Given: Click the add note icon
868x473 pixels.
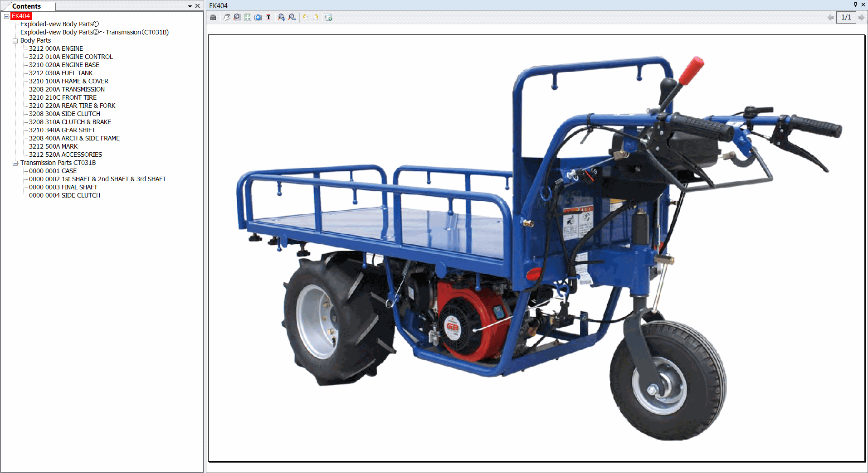Looking at the screenshot, I should tap(329, 17).
